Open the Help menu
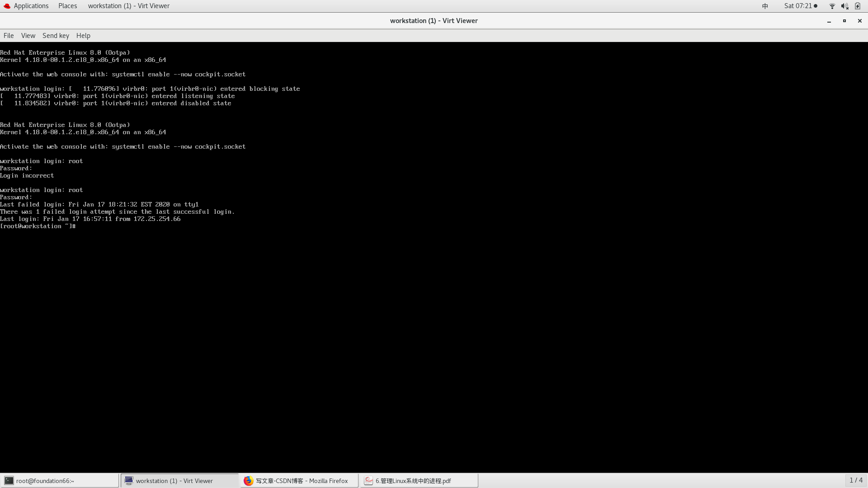 [x=83, y=36]
